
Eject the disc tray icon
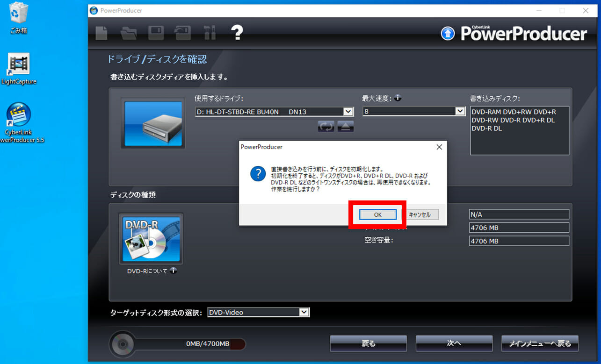(345, 126)
